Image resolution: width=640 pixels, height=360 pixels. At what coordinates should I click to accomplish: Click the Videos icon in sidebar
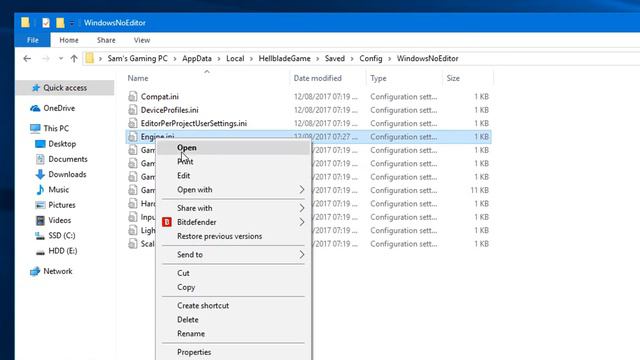40,220
